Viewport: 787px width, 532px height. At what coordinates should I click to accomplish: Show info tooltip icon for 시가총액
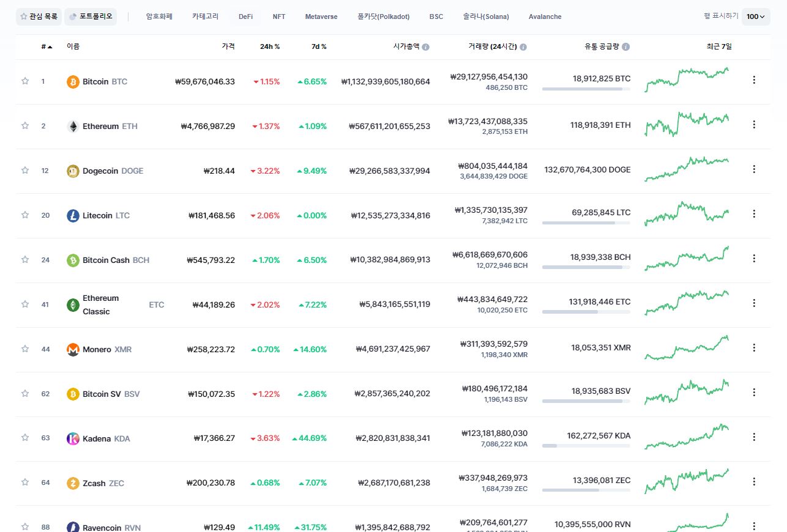click(x=425, y=46)
